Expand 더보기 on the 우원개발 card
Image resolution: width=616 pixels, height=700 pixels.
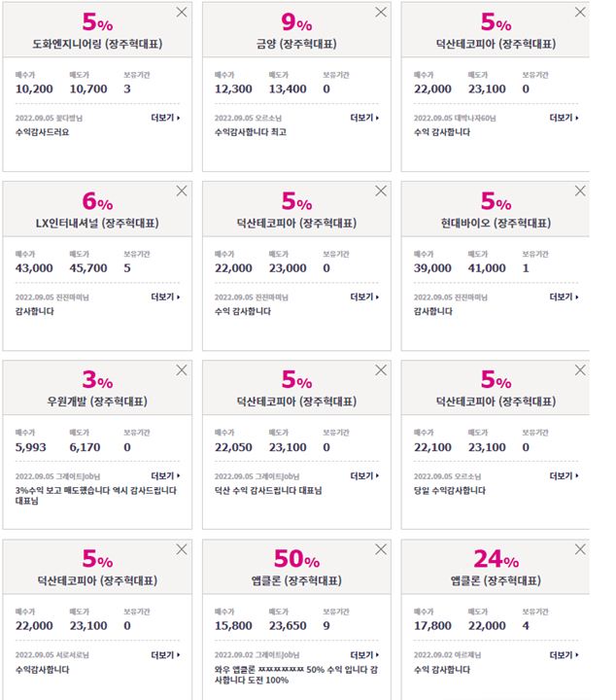tap(165, 475)
